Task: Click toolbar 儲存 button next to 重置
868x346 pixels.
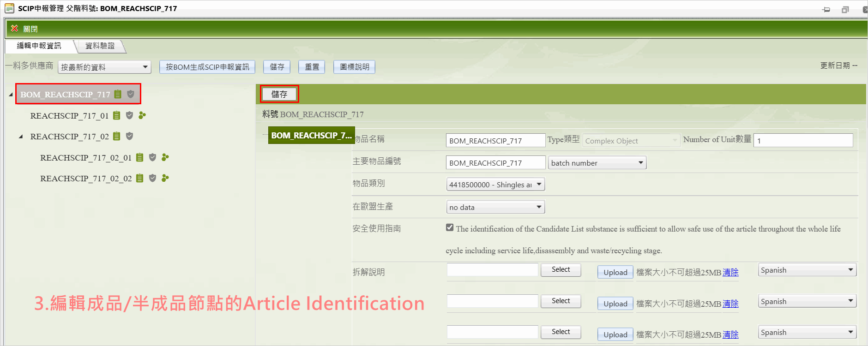Action: 277,67
